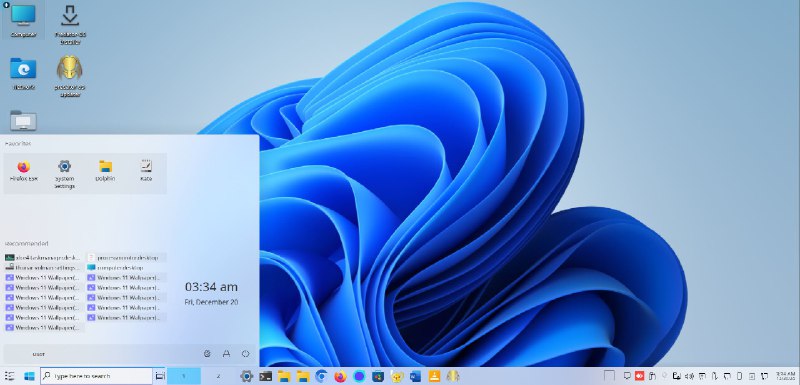Open the terminal icon in taskbar
The width and height of the screenshot is (800, 385).
click(265, 376)
